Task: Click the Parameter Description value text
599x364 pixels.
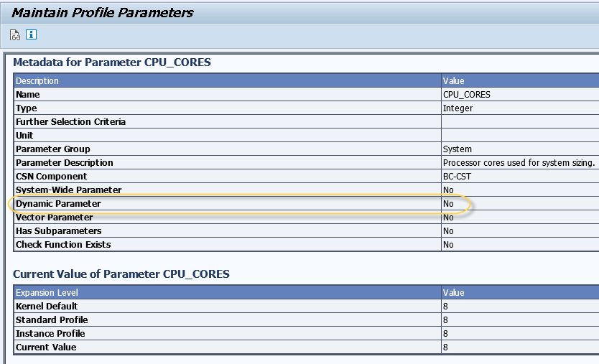Action: click(x=519, y=163)
